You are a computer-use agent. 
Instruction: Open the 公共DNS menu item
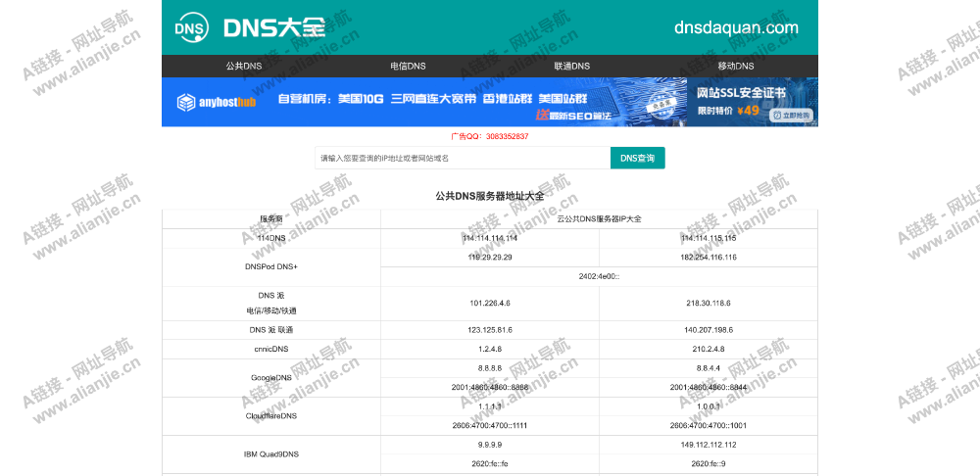244,67
